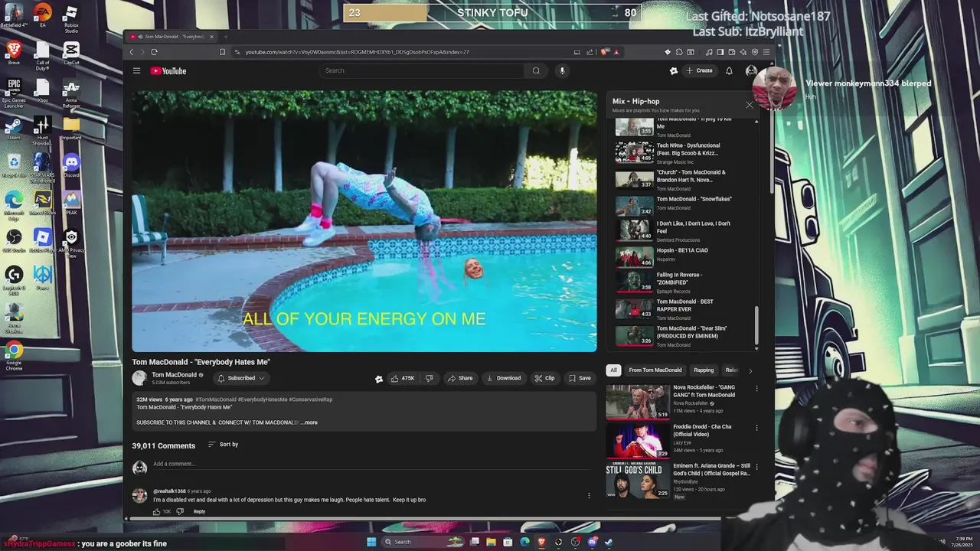The height and width of the screenshot is (551, 980).
Task: Select the OBS Studio desktop shortcut
Action: tap(14, 240)
